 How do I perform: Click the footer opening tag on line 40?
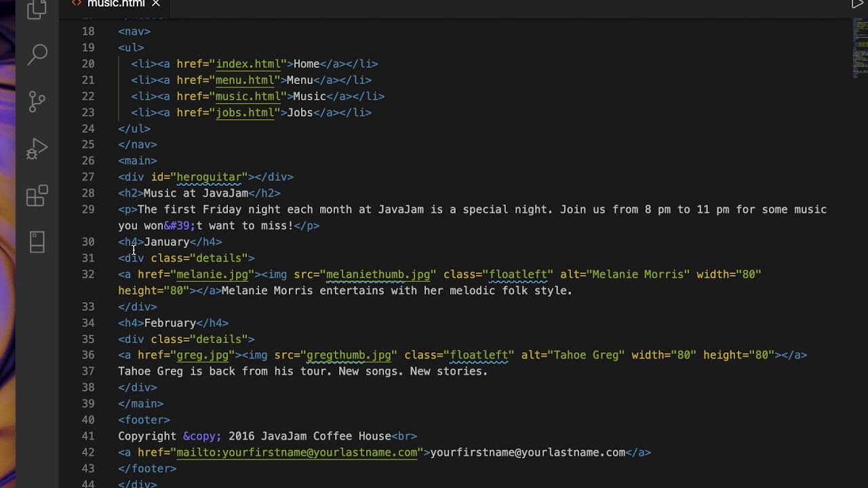(x=144, y=420)
